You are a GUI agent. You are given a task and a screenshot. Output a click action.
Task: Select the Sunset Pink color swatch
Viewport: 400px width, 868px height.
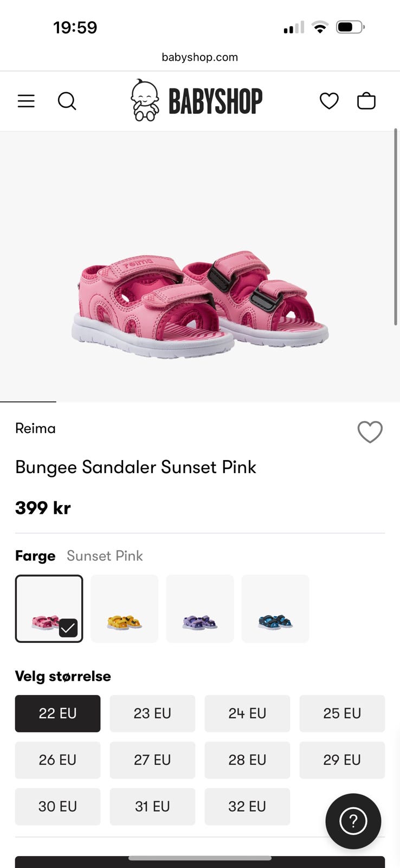[49, 609]
